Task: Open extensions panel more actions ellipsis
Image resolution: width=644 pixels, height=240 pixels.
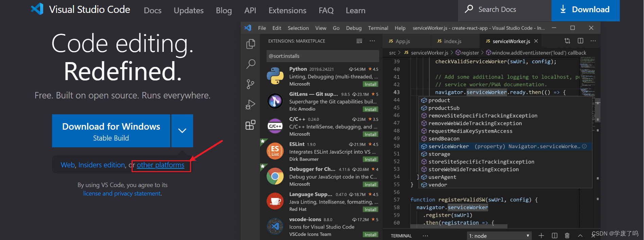Action: [x=372, y=41]
